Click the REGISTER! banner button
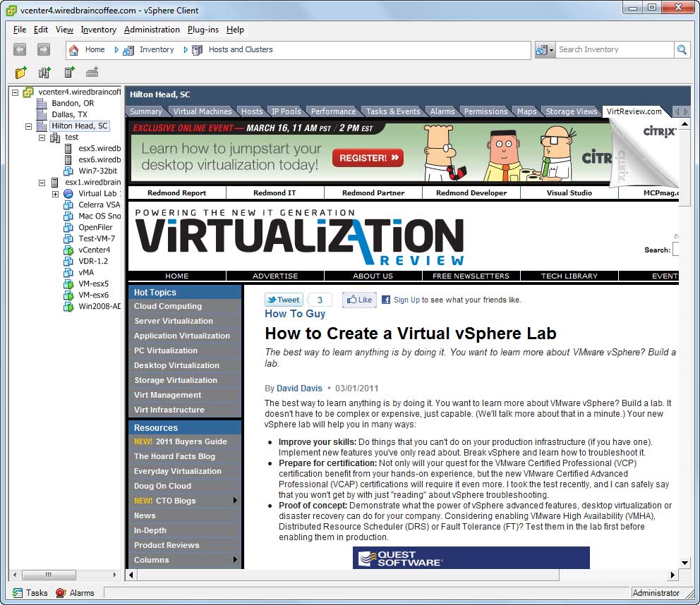This screenshot has width=700, height=605. click(x=368, y=158)
